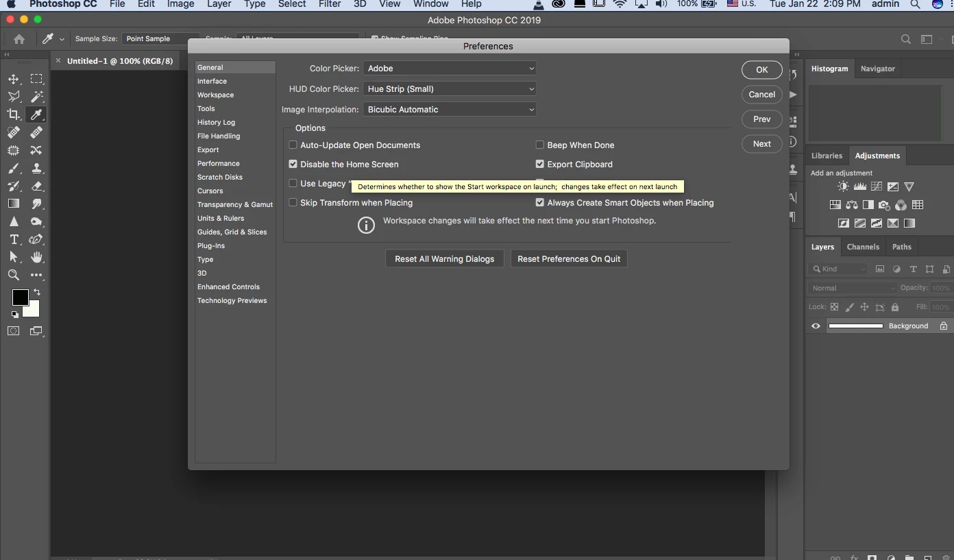Click the foreground color swatch
This screenshot has height=560, width=954.
[20, 297]
